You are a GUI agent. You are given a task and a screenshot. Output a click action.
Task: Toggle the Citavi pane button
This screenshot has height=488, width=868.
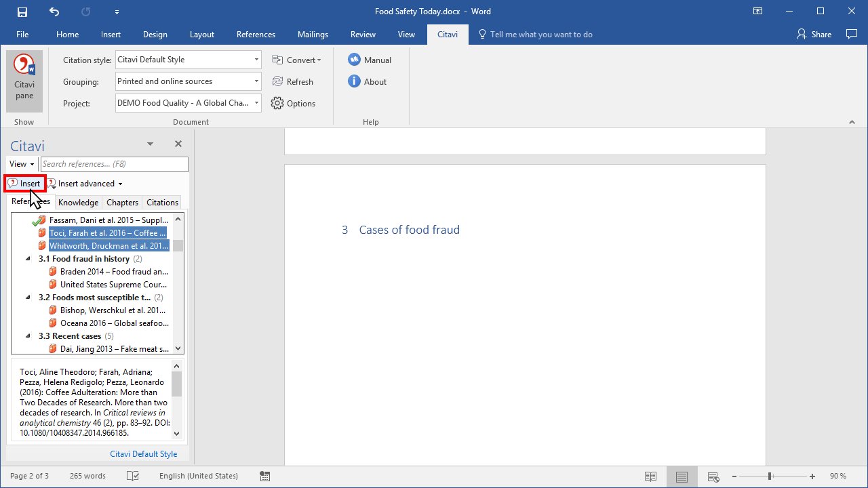click(x=24, y=81)
